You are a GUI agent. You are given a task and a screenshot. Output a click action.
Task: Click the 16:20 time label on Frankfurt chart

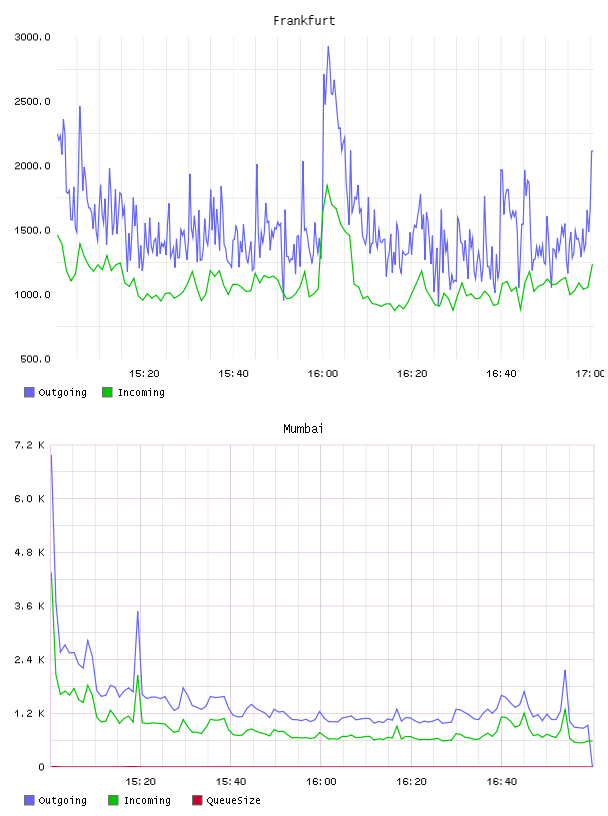coord(412,374)
